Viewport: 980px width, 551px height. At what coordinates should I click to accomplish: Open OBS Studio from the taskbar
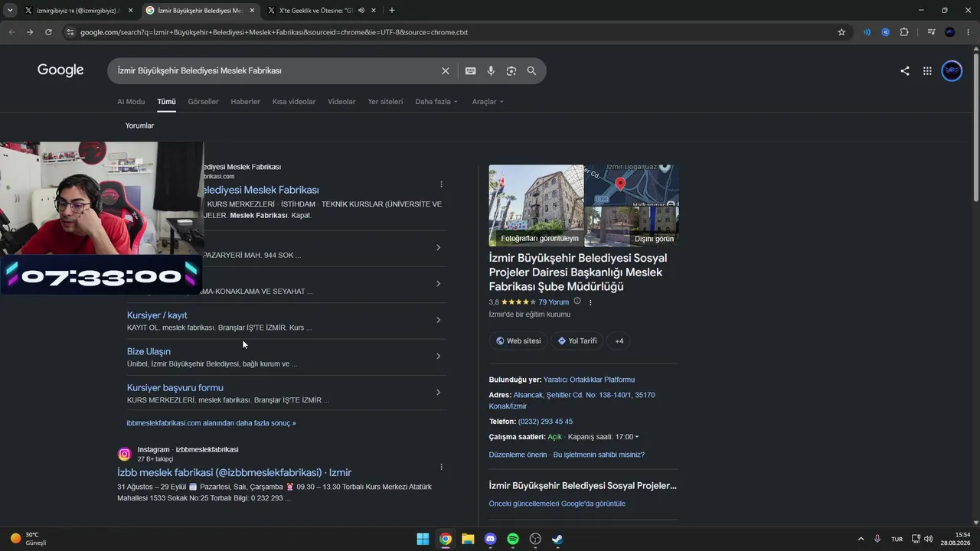(535, 539)
